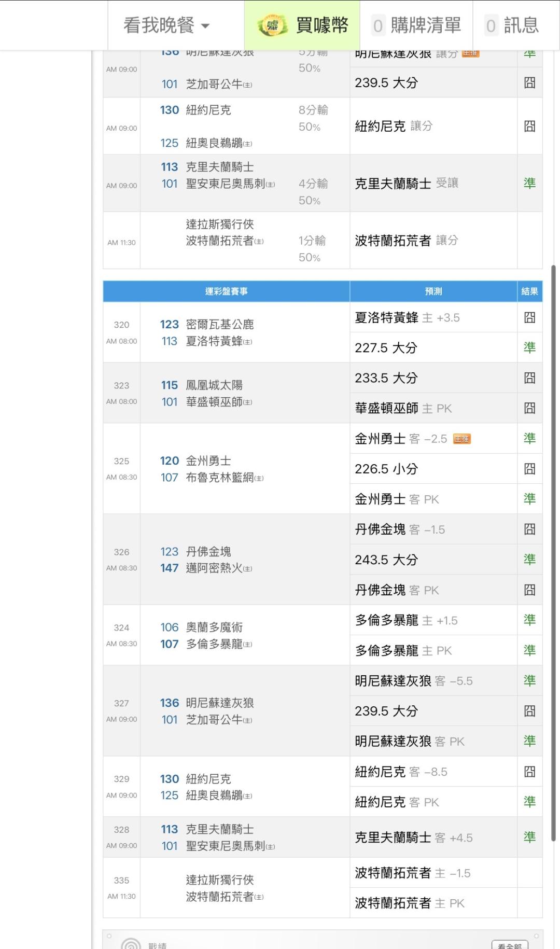Image resolution: width=560 pixels, height=949 pixels.
Task: Click 準 result icon for 243.5 大分
Action: pyautogui.click(x=529, y=560)
